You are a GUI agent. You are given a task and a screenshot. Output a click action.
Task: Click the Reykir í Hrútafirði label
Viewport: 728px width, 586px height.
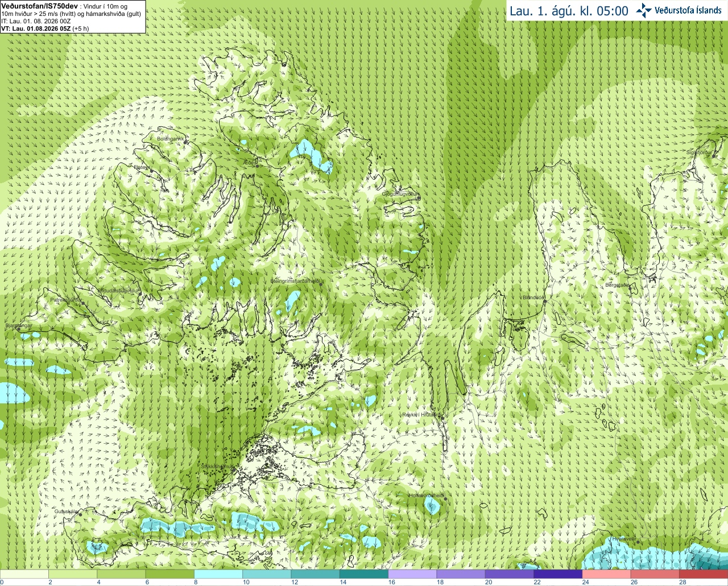[421, 415]
